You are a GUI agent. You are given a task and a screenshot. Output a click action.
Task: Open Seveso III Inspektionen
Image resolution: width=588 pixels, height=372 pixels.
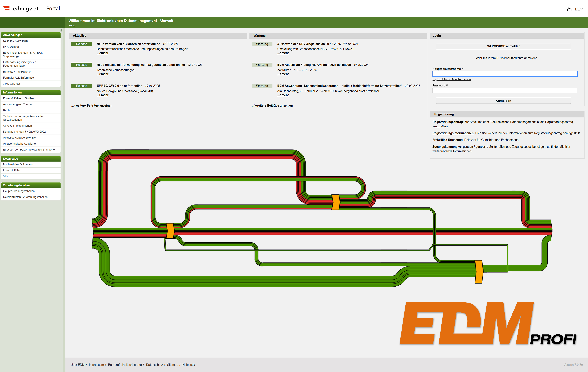(31, 126)
